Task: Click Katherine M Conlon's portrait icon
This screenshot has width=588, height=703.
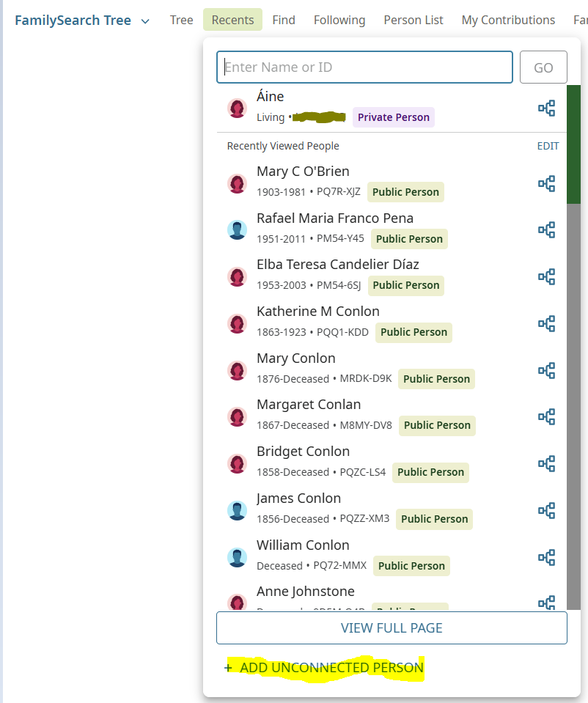Action: click(x=237, y=324)
